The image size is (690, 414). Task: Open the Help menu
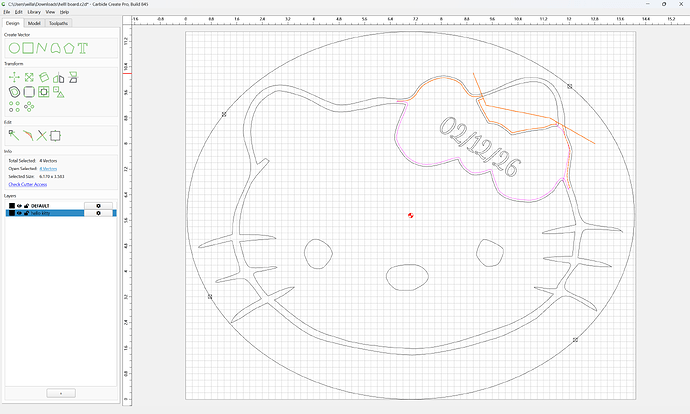(64, 12)
